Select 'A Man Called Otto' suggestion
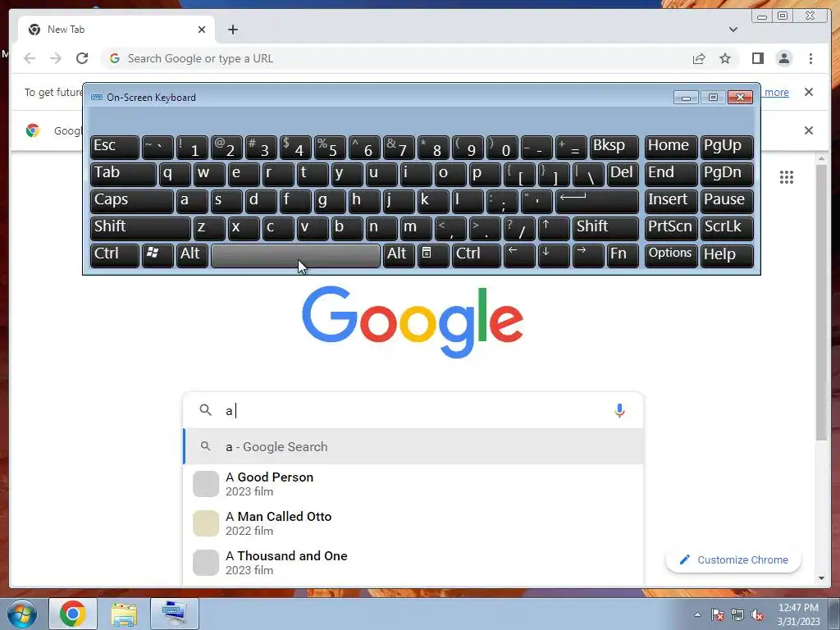This screenshot has height=630, width=840. (x=413, y=523)
